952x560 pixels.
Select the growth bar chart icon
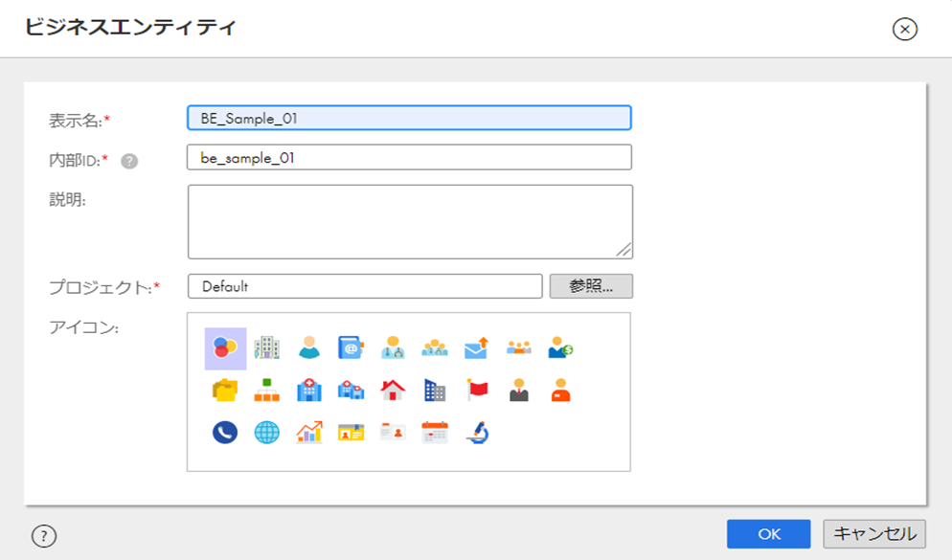click(x=309, y=433)
